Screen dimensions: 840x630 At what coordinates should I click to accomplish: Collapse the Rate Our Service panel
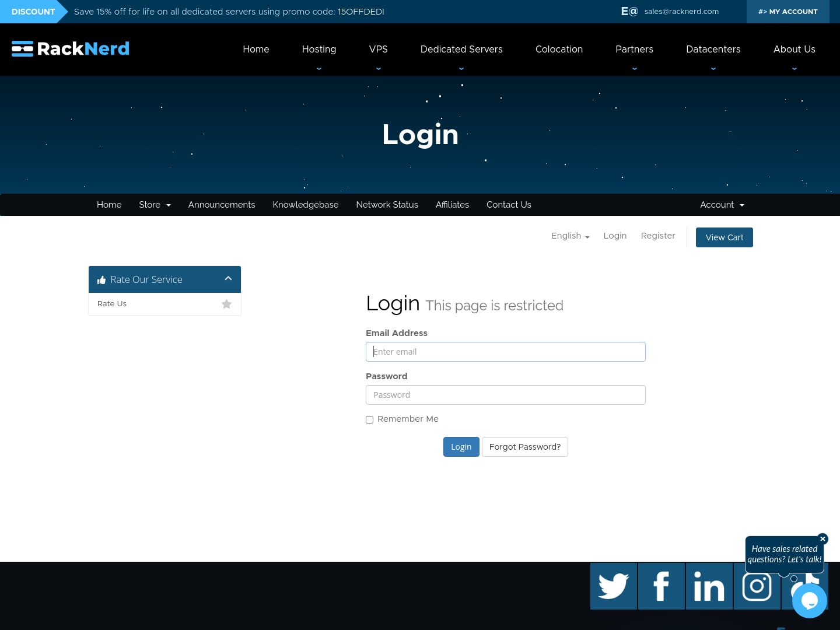tap(228, 279)
